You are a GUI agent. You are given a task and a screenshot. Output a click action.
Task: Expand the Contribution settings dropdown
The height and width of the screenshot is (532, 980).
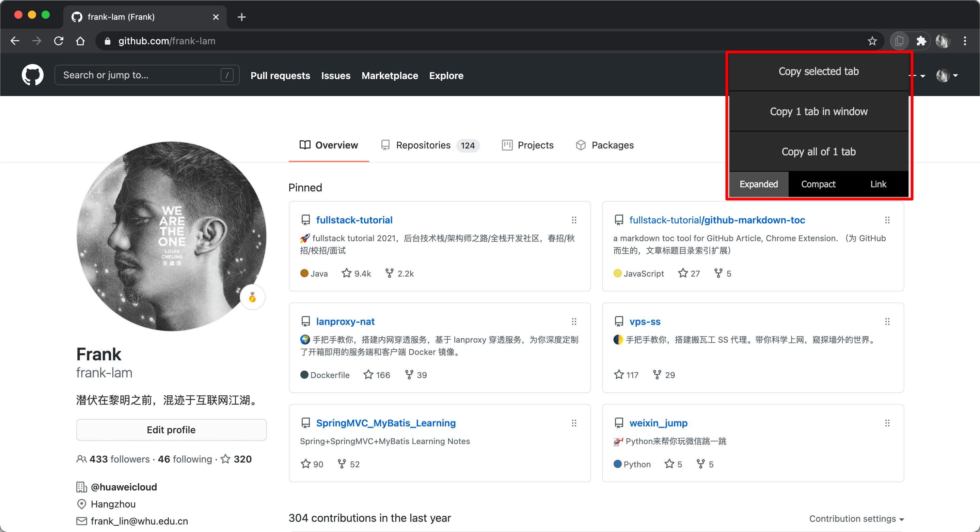tap(856, 519)
